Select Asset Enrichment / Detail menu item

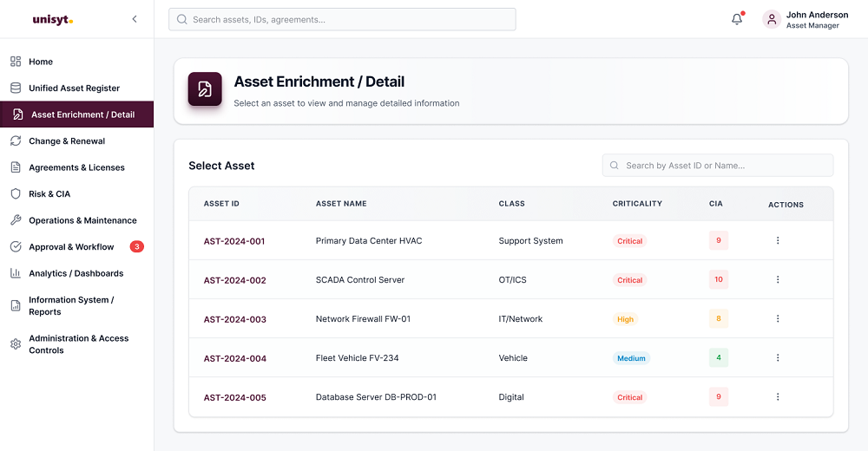coord(77,114)
